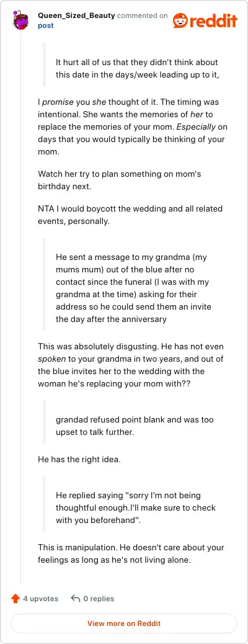Select the quote beginning "He replied saying"
Image resolution: width=248 pixels, height=644 pixels.
pyautogui.click(x=136, y=508)
